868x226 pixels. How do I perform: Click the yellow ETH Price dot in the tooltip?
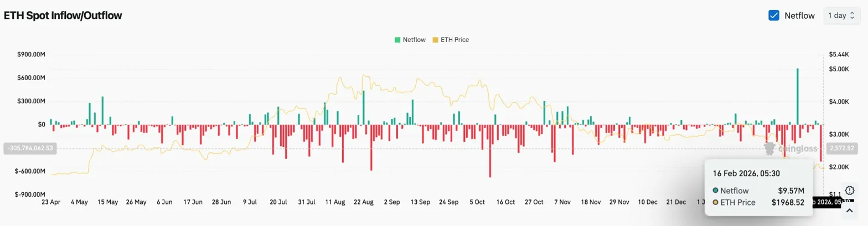coord(716,203)
